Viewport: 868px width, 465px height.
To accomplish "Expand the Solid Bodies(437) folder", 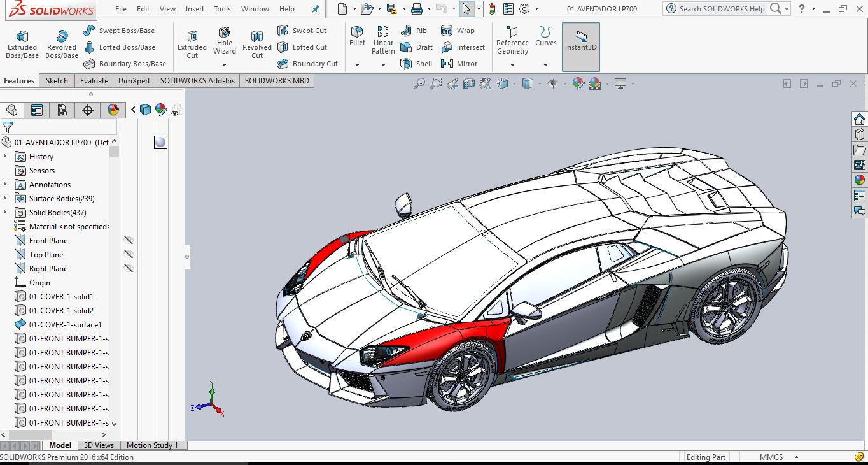I will [x=6, y=212].
